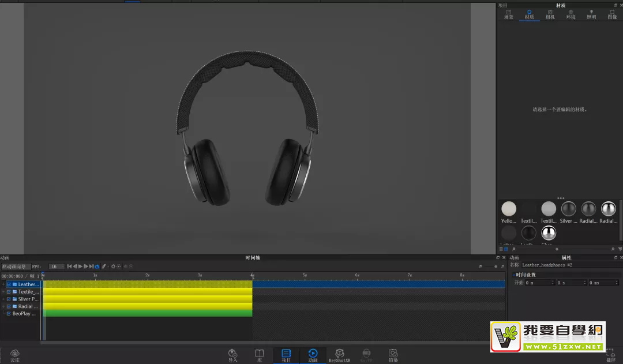Viewport: 623px width, 364px height.
Task: Select the animation wizard magic-wand icon
Action: pyautogui.click(x=104, y=266)
